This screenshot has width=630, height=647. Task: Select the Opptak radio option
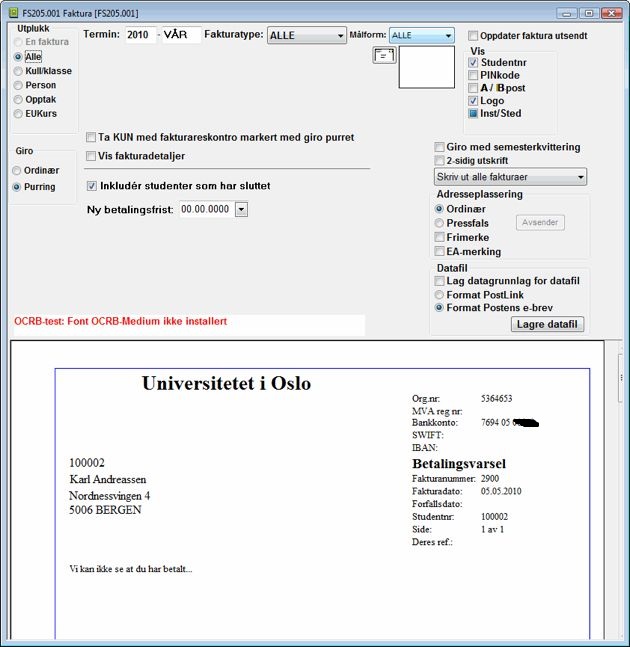tap(18, 100)
